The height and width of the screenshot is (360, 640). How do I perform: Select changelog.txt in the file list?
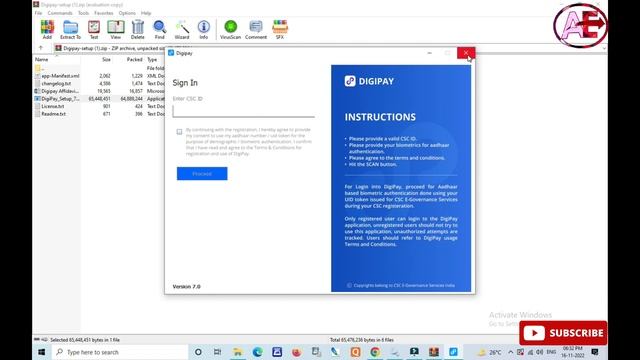tap(99, 84)
